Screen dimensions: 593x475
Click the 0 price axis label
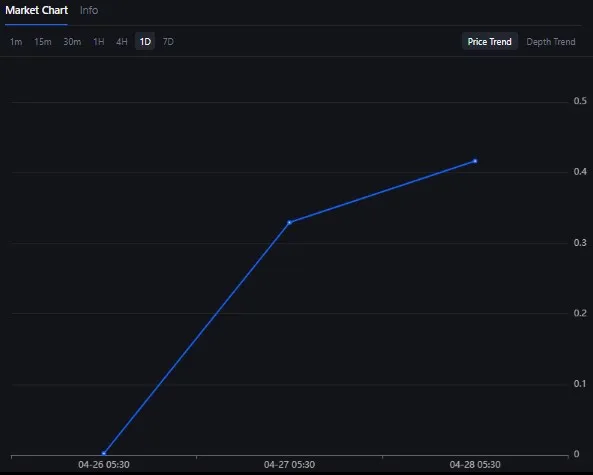click(576, 454)
